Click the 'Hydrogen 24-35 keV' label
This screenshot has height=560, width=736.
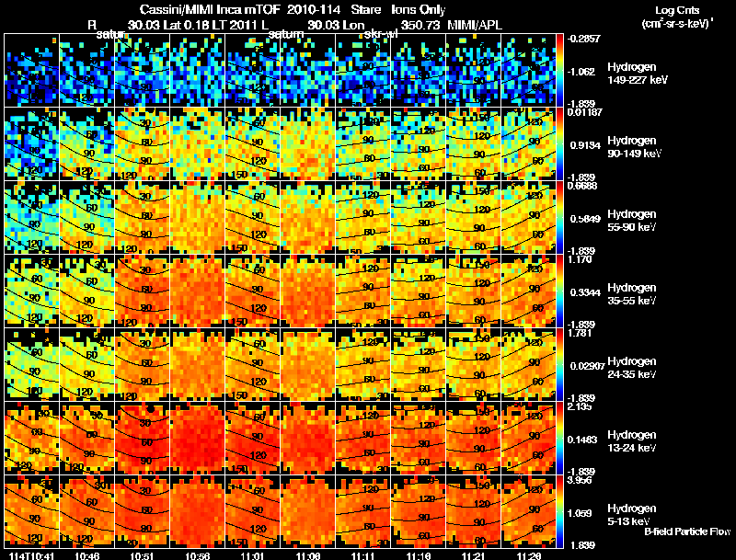pos(632,368)
